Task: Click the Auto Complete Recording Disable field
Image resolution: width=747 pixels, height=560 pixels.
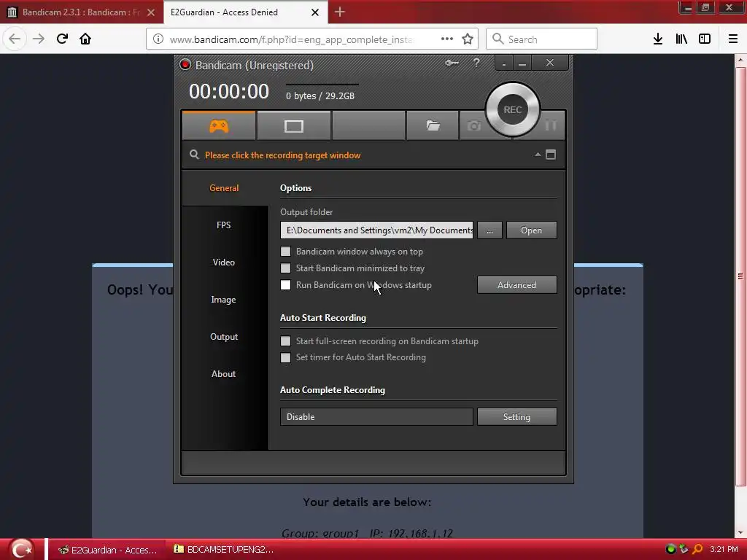Action: (377, 416)
